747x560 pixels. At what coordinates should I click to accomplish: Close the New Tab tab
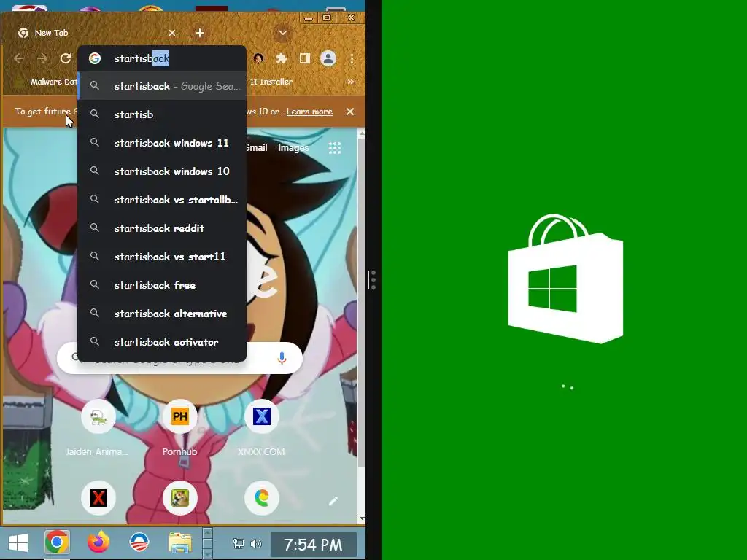click(172, 33)
